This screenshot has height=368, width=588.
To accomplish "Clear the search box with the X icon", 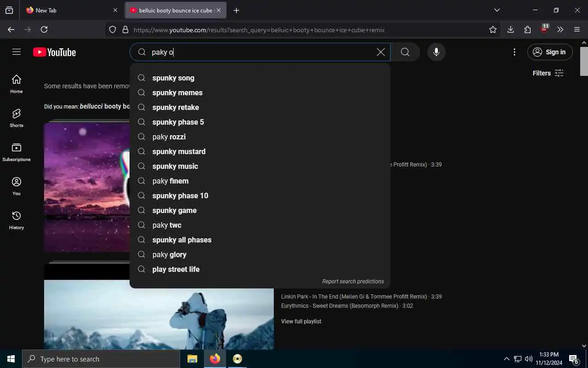I will coord(381,52).
